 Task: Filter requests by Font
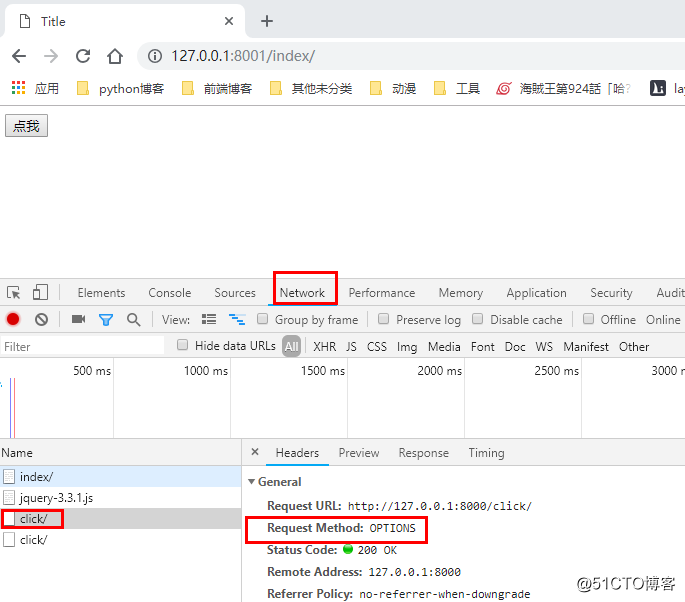click(x=482, y=346)
